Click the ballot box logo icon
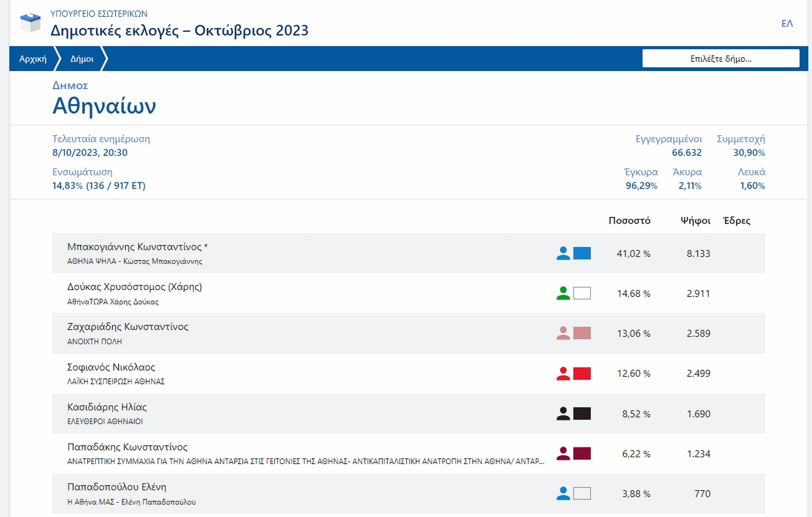 pyautogui.click(x=30, y=23)
